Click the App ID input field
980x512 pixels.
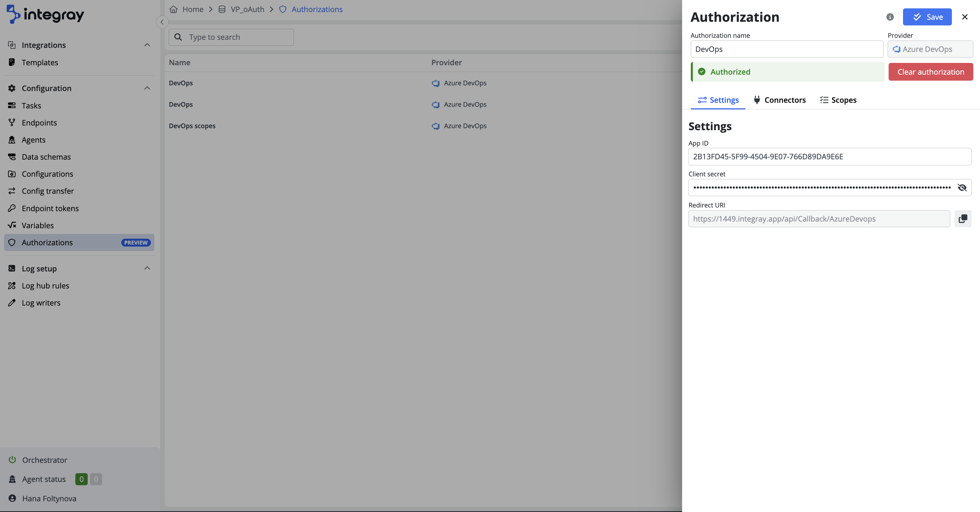[829, 157]
